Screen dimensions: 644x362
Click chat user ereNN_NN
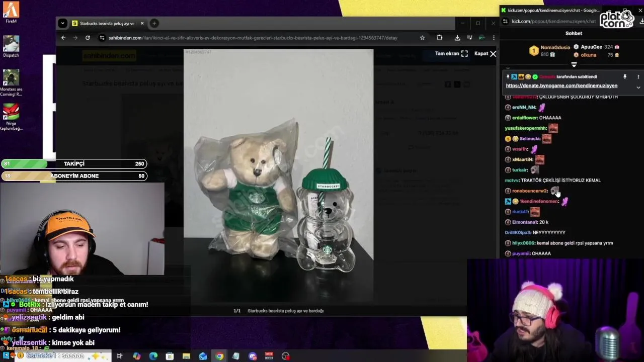pos(524,107)
